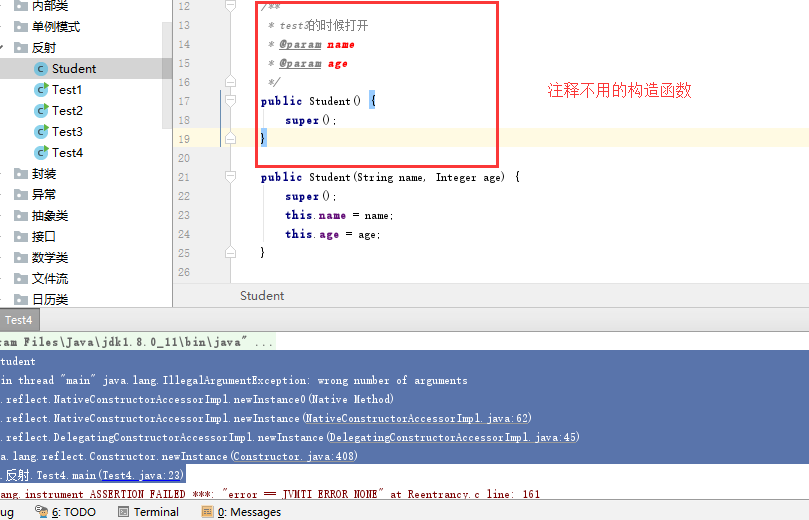Collapse the Student() constructor fold marker
The width and height of the screenshot is (809, 520).
click(x=231, y=101)
